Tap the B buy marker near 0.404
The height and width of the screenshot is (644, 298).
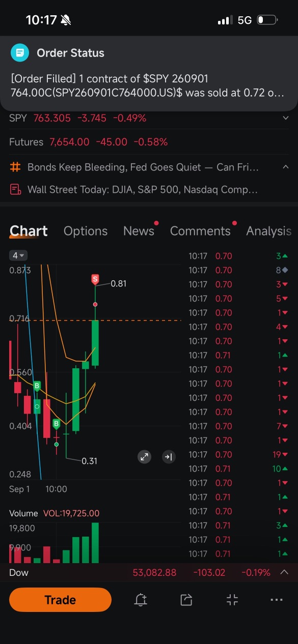click(56, 424)
